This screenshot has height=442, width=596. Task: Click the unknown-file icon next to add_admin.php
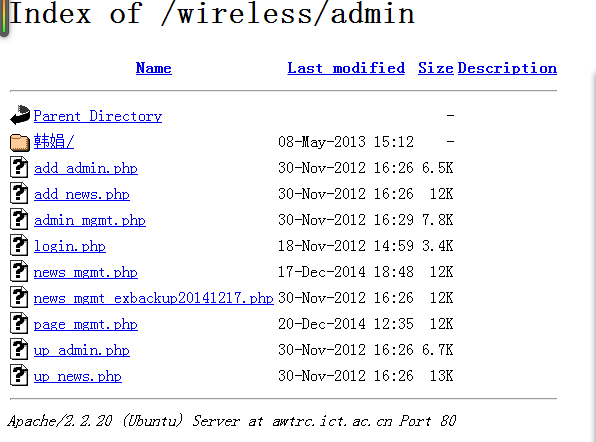(19, 167)
